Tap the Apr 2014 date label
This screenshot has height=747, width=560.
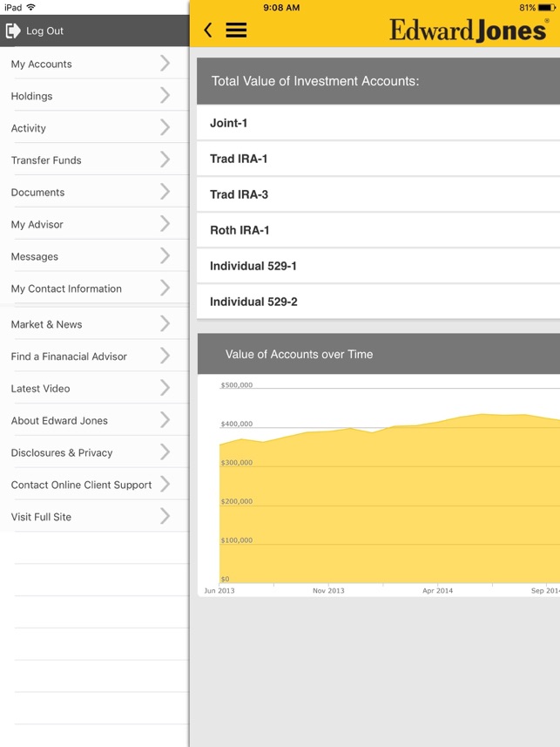tap(437, 591)
